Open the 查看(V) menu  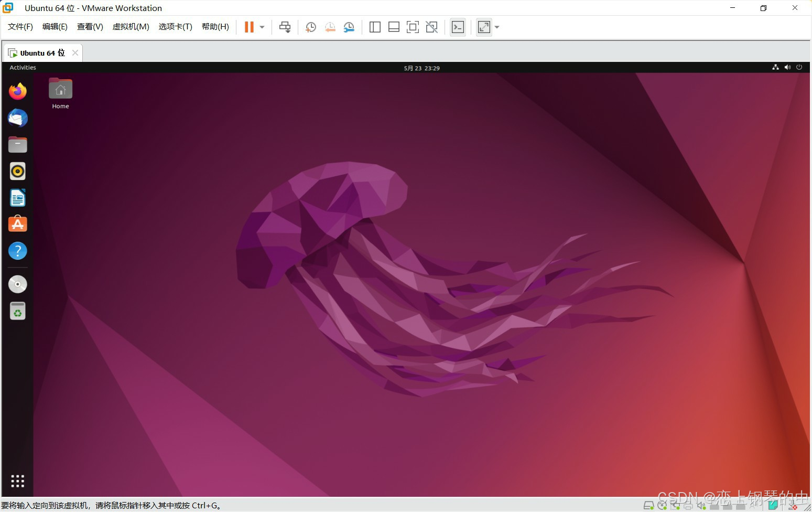click(x=90, y=27)
